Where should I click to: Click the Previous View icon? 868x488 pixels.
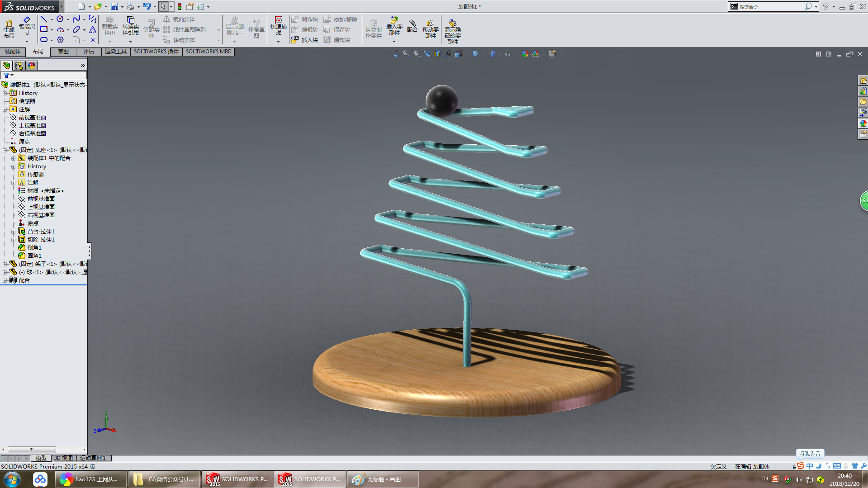[x=427, y=54]
